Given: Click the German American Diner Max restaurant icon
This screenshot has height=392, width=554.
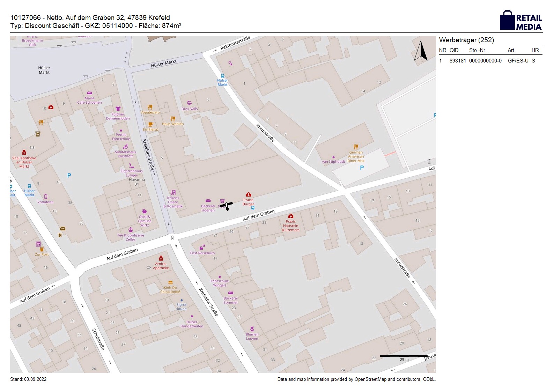Looking at the screenshot, I should pos(356,147).
